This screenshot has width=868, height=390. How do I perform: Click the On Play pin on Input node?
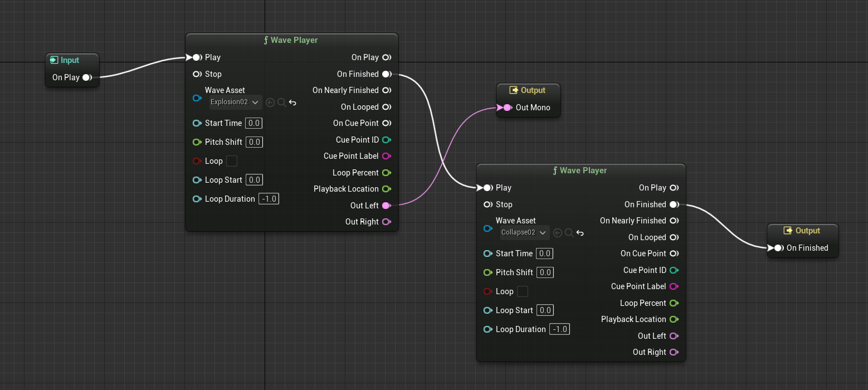(86, 77)
